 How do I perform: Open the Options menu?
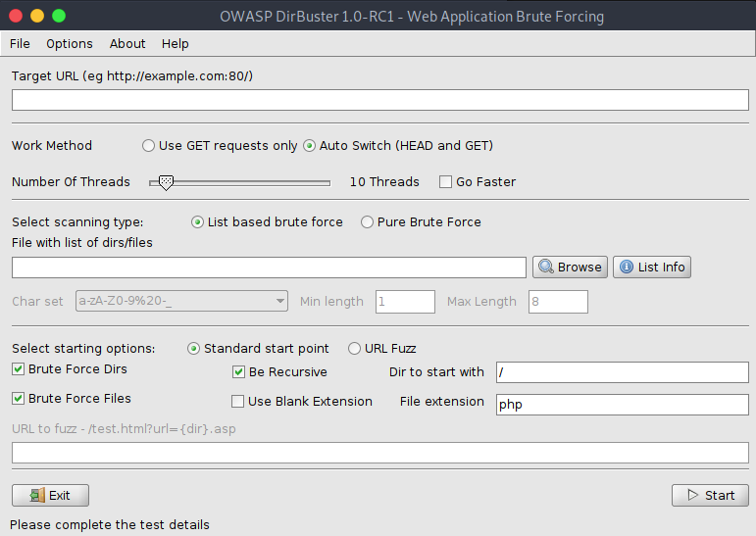70,44
